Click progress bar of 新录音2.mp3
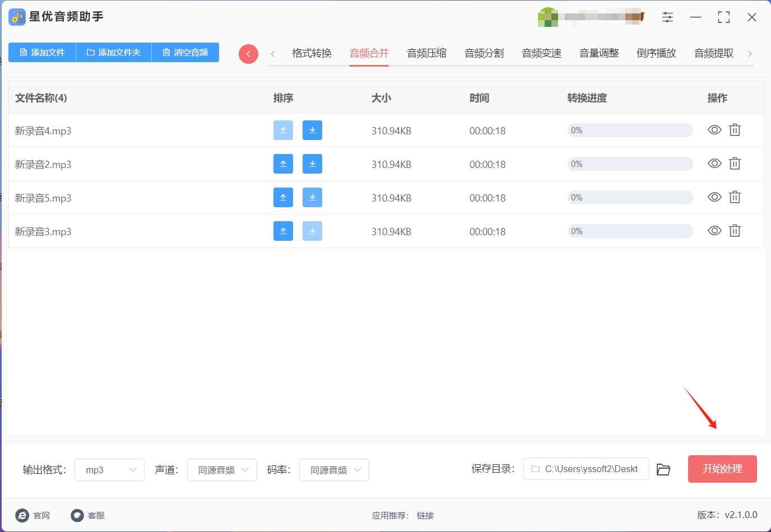 (x=630, y=164)
